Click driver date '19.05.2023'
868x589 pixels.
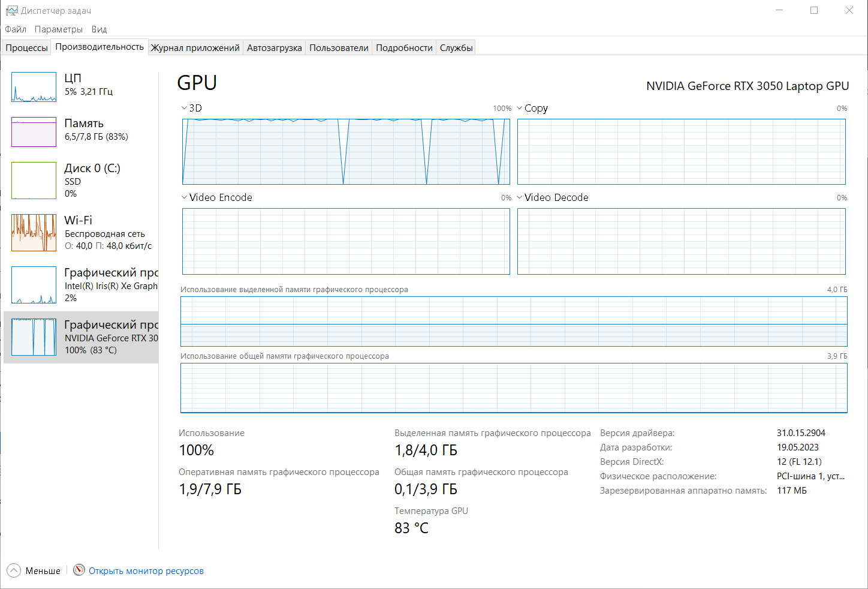[x=798, y=447]
